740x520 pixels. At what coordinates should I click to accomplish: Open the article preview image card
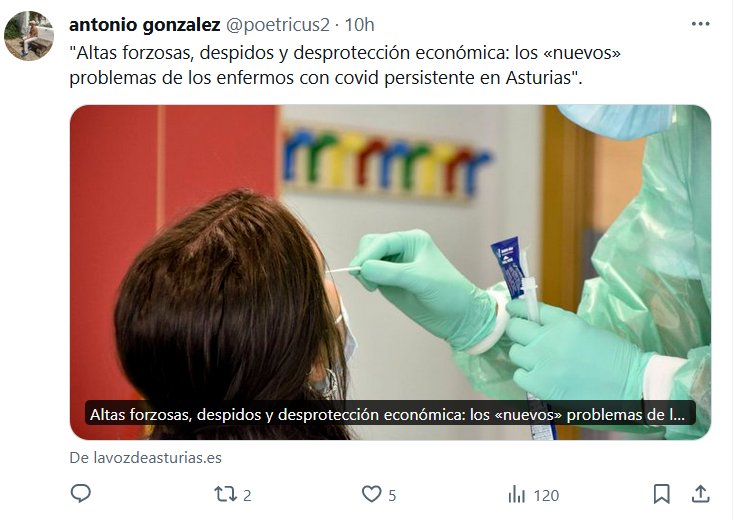[x=390, y=272]
